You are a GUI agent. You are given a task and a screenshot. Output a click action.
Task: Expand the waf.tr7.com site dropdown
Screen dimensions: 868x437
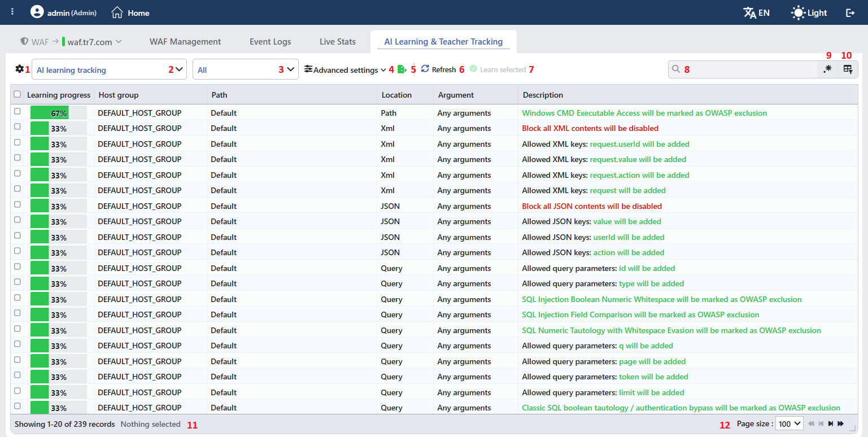click(92, 42)
